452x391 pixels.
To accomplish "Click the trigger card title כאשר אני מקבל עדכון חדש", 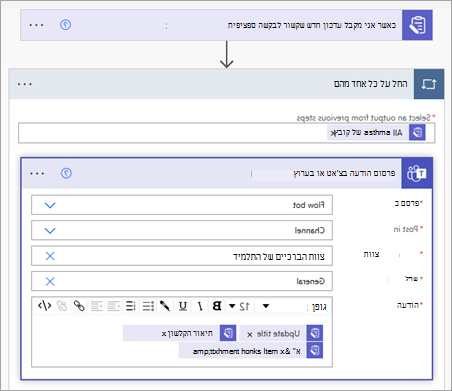I will [312, 25].
